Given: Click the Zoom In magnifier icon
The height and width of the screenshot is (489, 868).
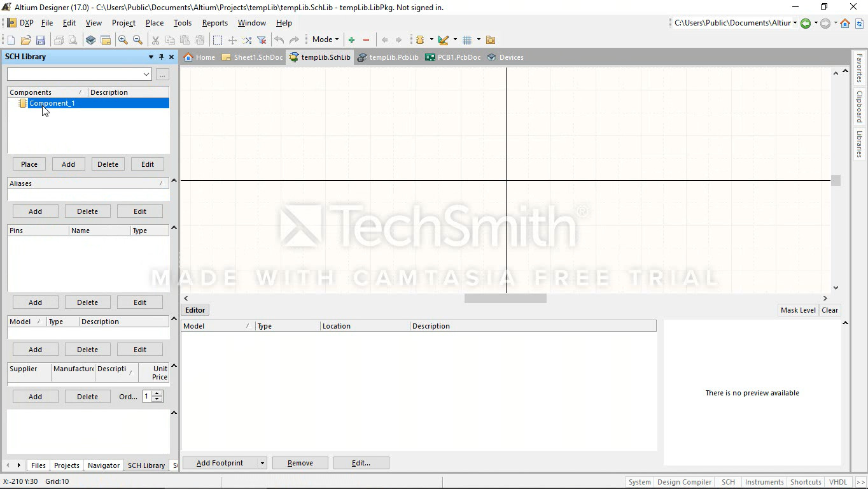Looking at the screenshot, I should pyautogui.click(x=123, y=40).
